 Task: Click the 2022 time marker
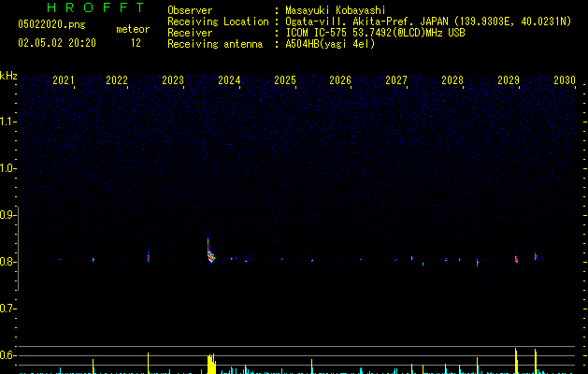(x=117, y=80)
